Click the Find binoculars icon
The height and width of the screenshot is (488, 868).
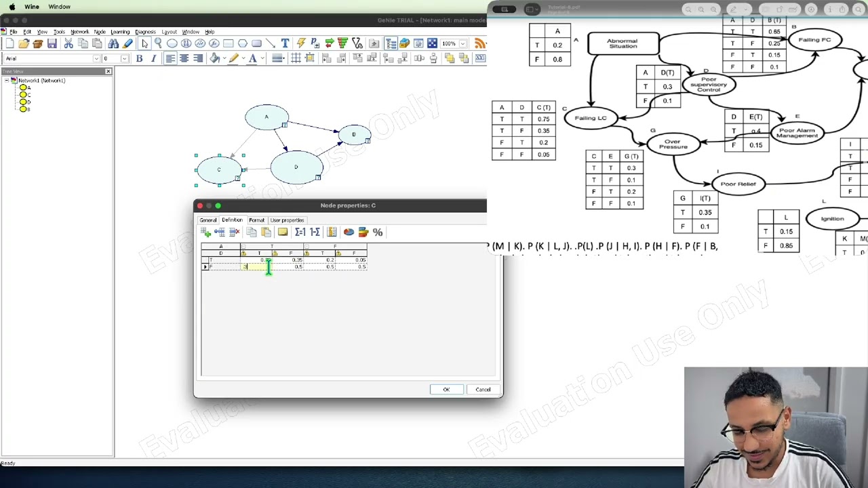coord(113,43)
